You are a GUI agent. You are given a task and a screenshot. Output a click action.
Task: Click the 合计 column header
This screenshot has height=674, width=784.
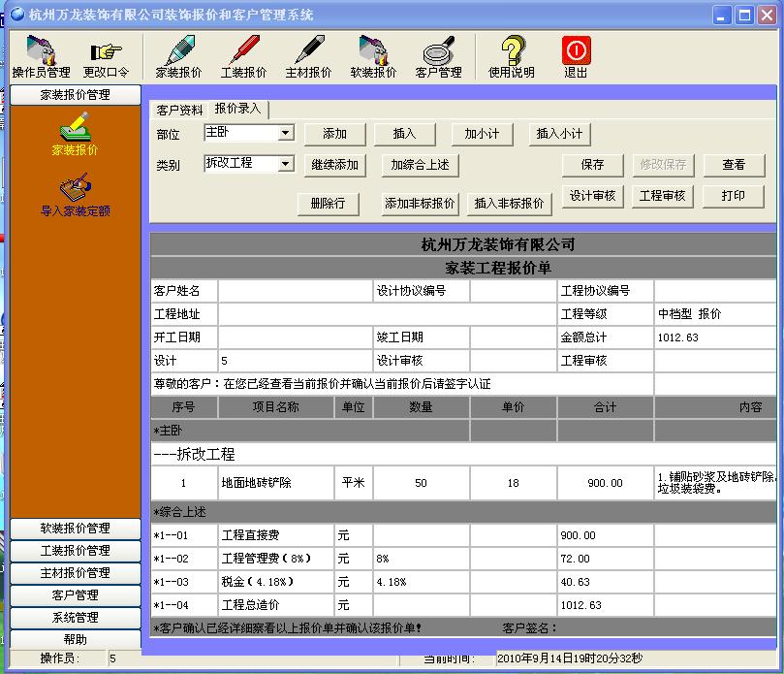click(x=605, y=407)
